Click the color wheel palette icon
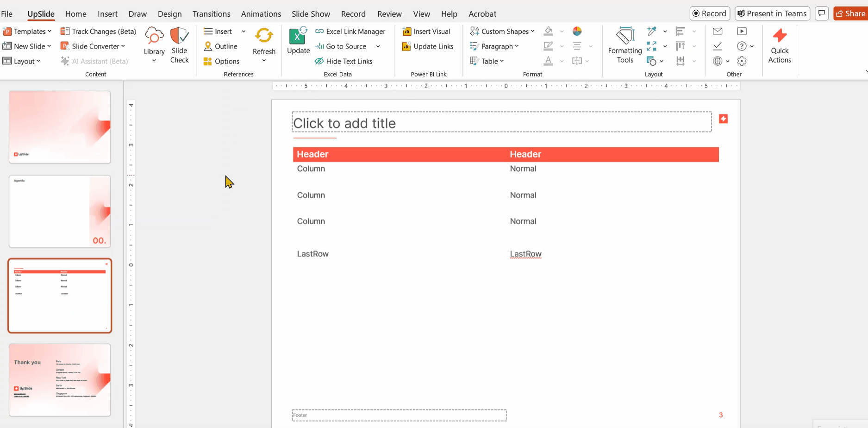Viewport: 868px width, 428px height. pyautogui.click(x=577, y=31)
